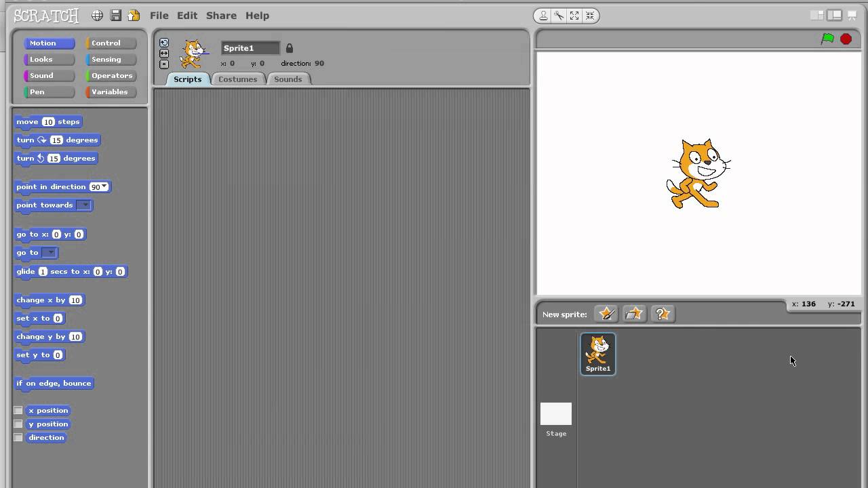Click the green flag to start
The image size is (868, 488).
point(827,39)
